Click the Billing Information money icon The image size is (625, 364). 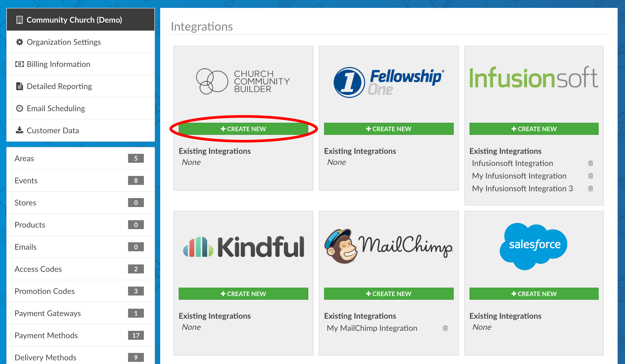tap(19, 64)
